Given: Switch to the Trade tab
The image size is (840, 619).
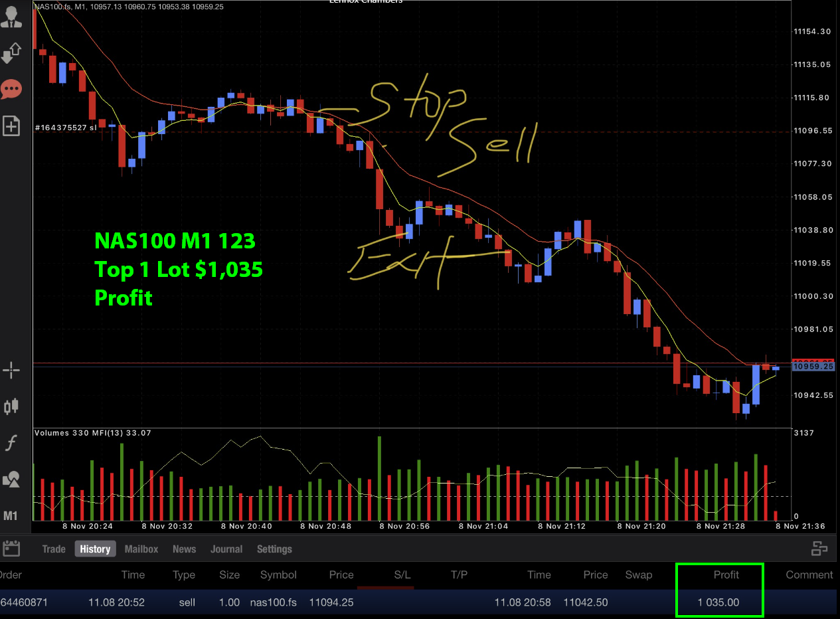Looking at the screenshot, I should [54, 549].
